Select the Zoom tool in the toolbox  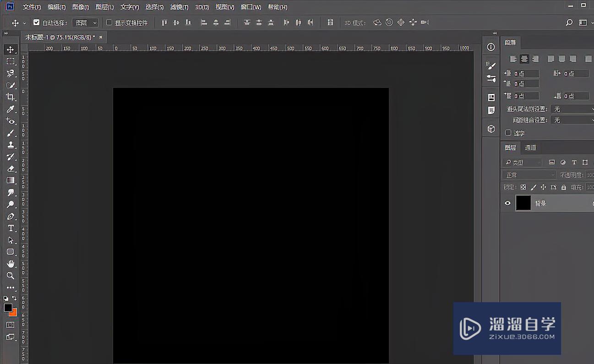coord(10,276)
